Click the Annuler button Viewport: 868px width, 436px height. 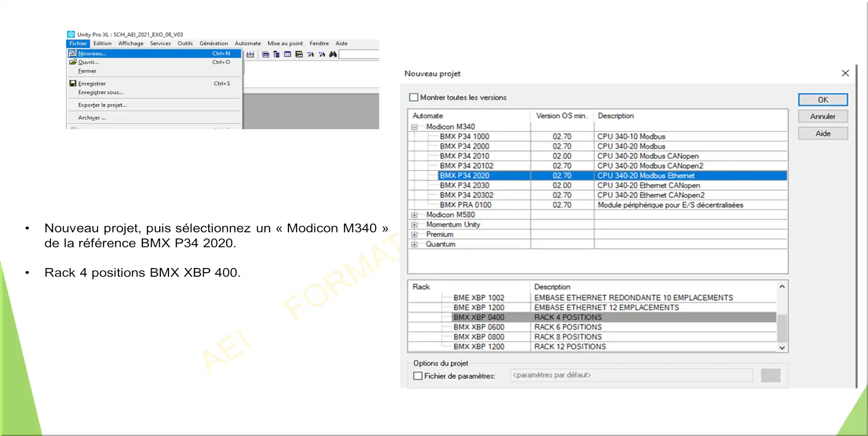(x=823, y=116)
